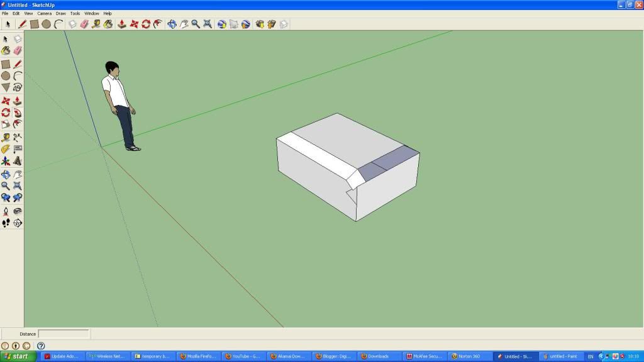644x362 pixels.
Task: Select the Protractor tool
Action: pos(6,149)
